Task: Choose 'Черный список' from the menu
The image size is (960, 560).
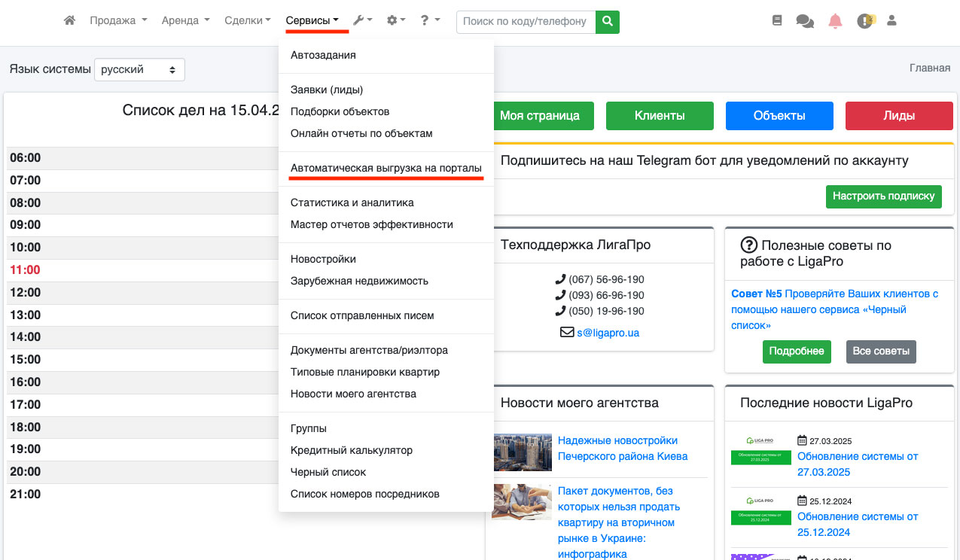Action: click(328, 472)
